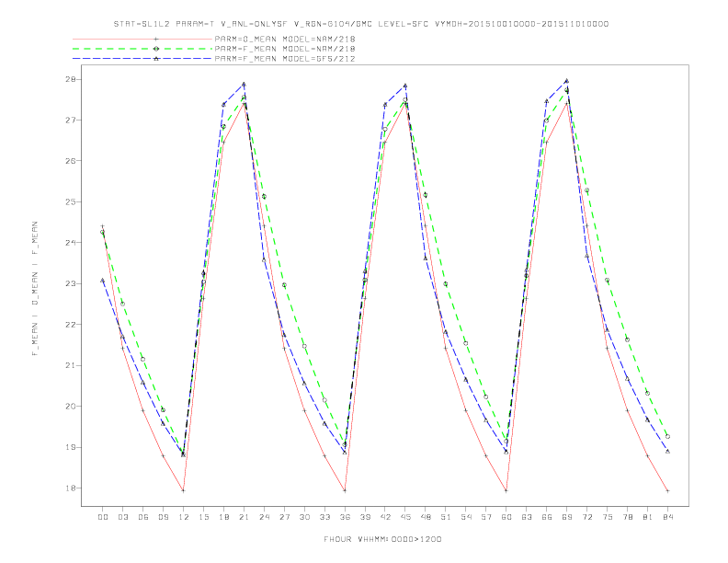This screenshot has width=728, height=563.
Task: Click the x-axis tick label 24
Action: pyautogui.click(x=264, y=517)
